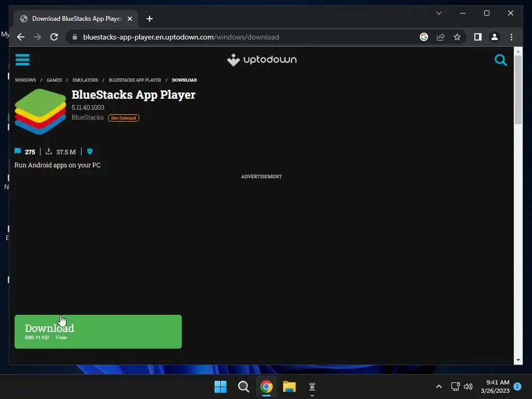Click the green Download button

pyautogui.click(x=98, y=331)
